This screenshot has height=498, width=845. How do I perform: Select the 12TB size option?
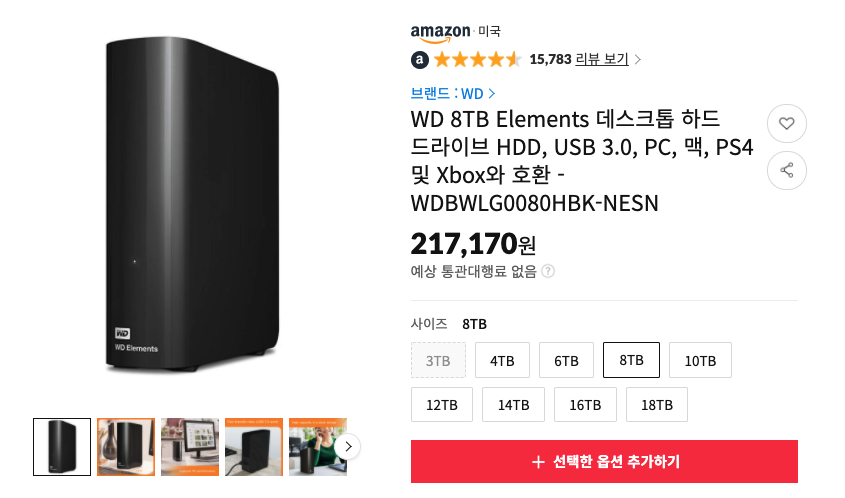coord(442,405)
